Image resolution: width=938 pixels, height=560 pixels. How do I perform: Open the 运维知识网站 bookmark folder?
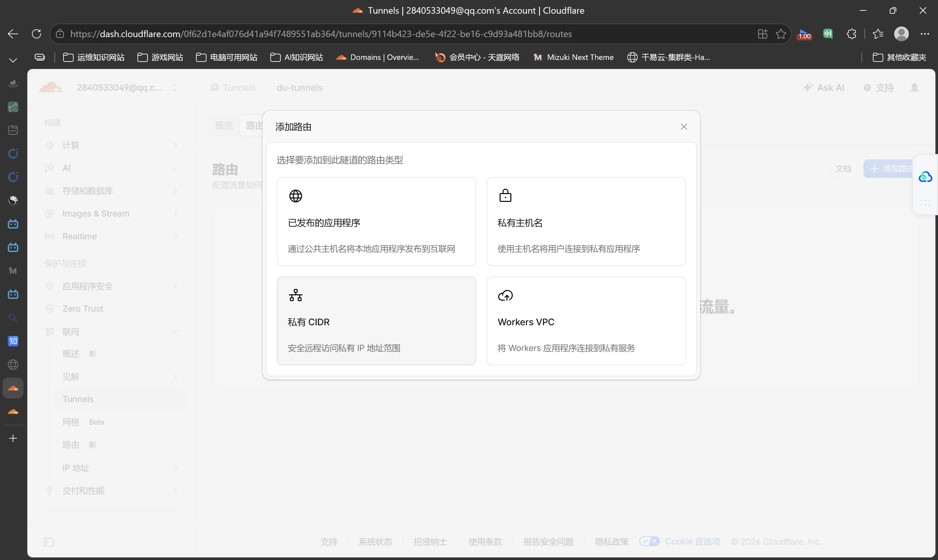click(x=93, y=57)
